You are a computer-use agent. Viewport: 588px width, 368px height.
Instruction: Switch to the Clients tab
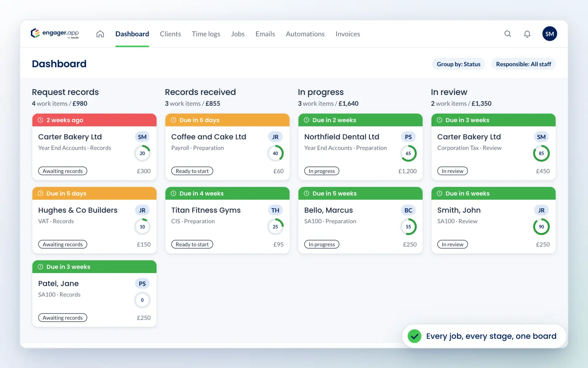170,34
